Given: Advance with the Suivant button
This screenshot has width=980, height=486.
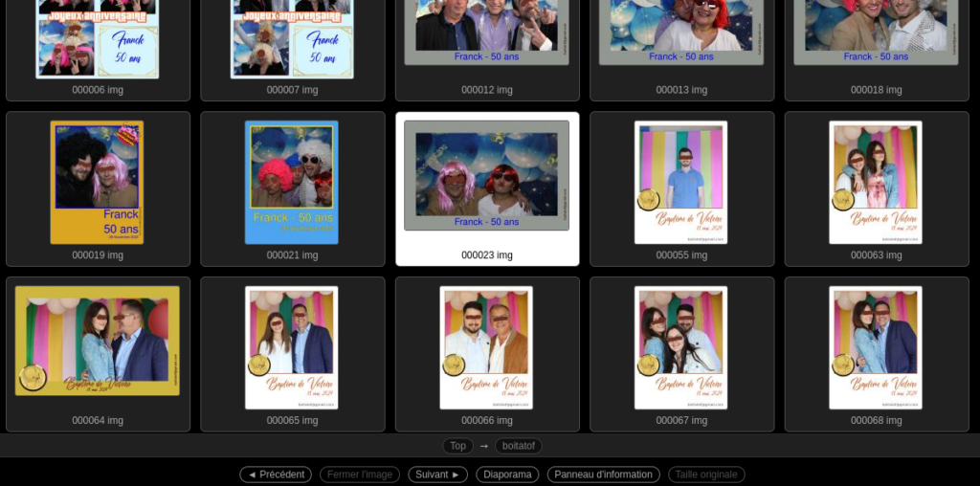Looking at the screenshot, I should (x=437, y=475).
